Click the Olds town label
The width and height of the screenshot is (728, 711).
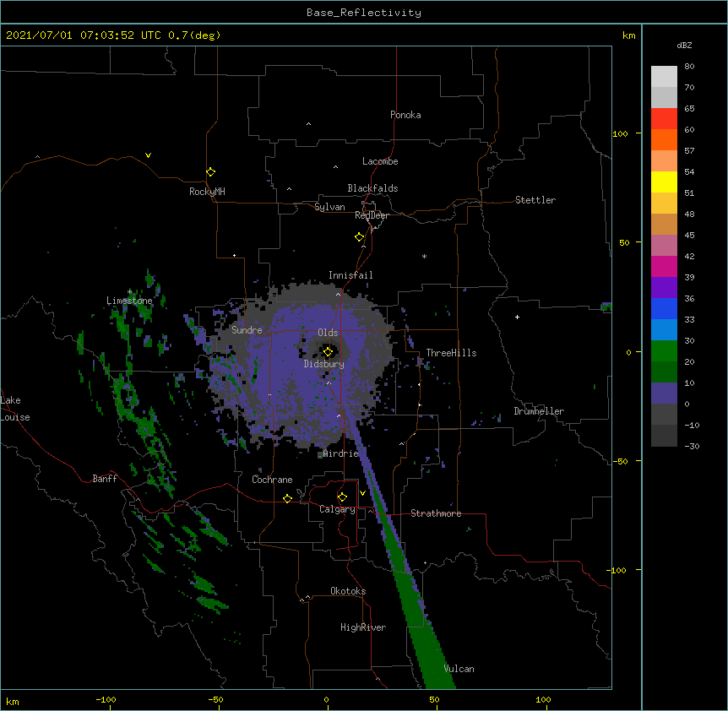point(328,333)
